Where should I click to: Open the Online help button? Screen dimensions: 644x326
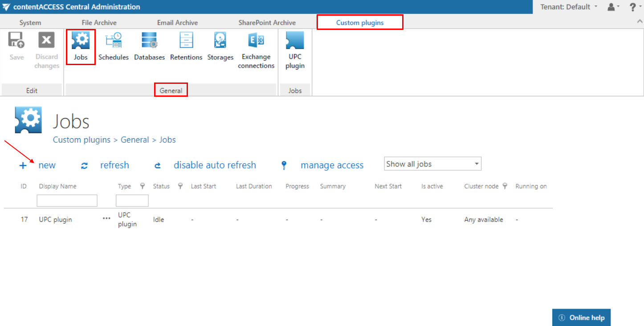(x=581, y=318)
